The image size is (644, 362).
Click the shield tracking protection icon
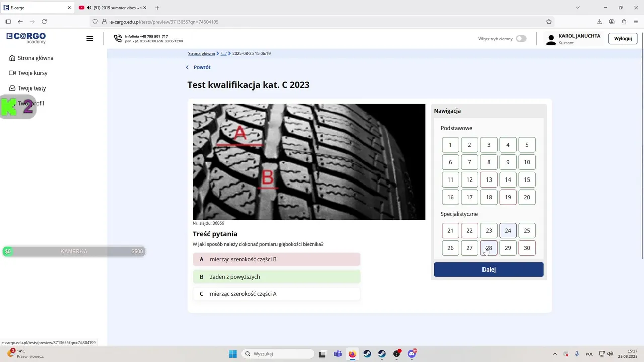click(x=95, y=22)
